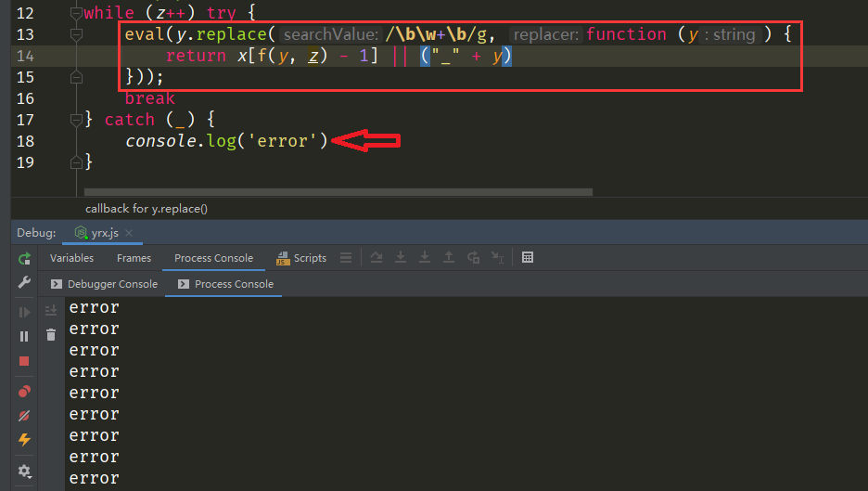Click the Step Over button
Viewport: 868px width, 491px height.
(x=377, y=258)
